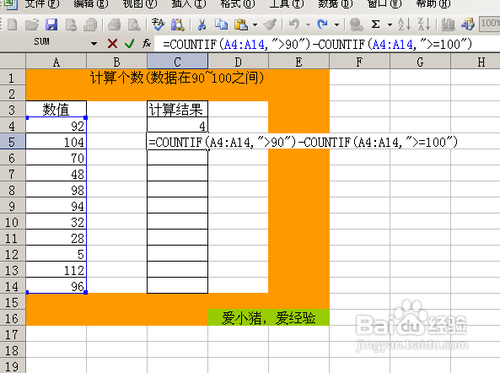Sort ascending with the A-Z icon
Screen dimensions: 500x373
point(404,24)
